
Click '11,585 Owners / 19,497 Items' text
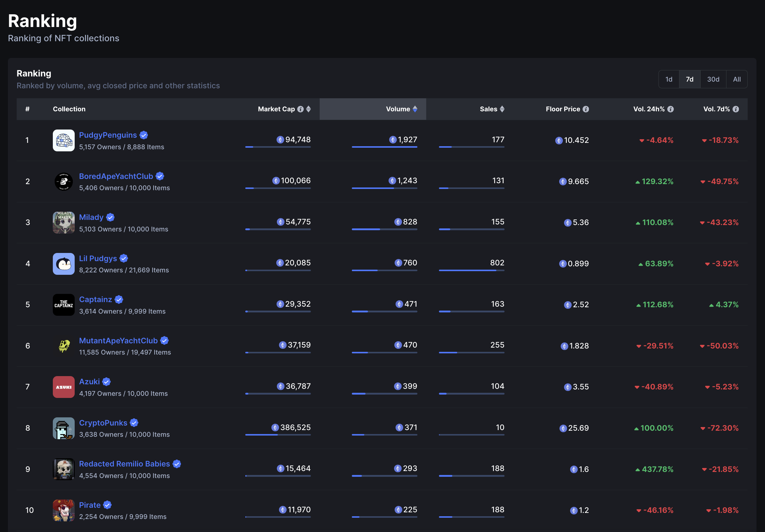pos(125,352)
